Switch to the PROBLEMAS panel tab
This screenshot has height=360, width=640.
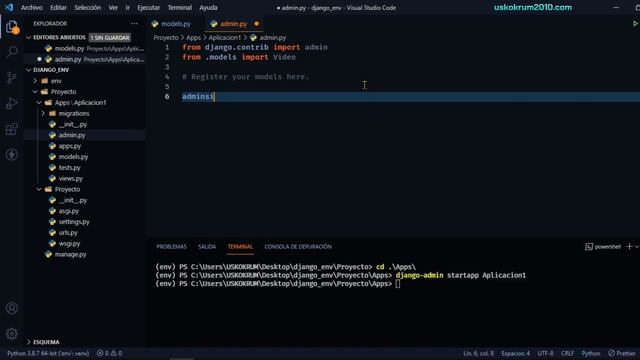[171, 247]
